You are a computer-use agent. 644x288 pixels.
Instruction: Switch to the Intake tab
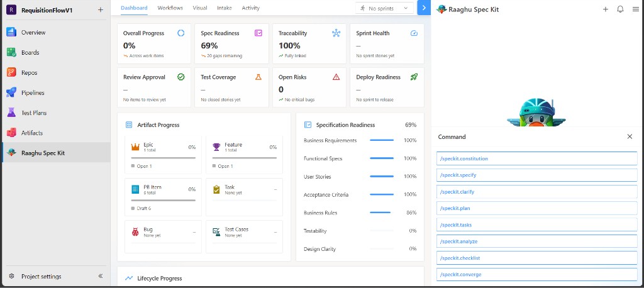(x=225, y=8)
